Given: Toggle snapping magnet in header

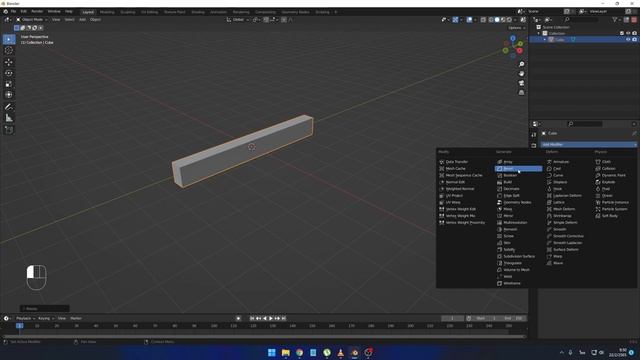Looking at the screenshot, I should pos(266,20).
